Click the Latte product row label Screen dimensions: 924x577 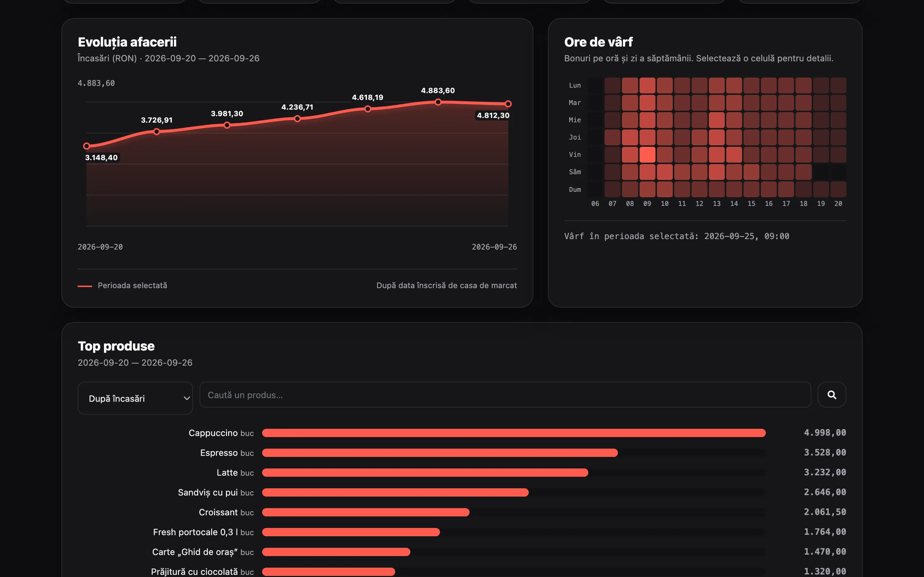coord(235,472)
